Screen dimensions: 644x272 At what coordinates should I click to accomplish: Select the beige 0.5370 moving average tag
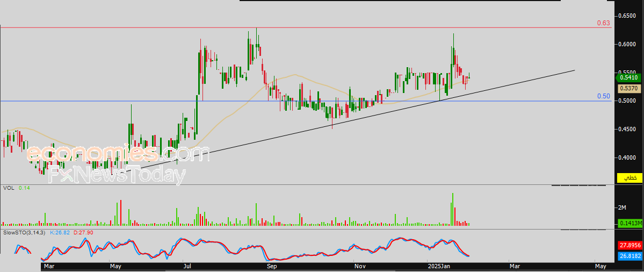[x=629, y=88]
